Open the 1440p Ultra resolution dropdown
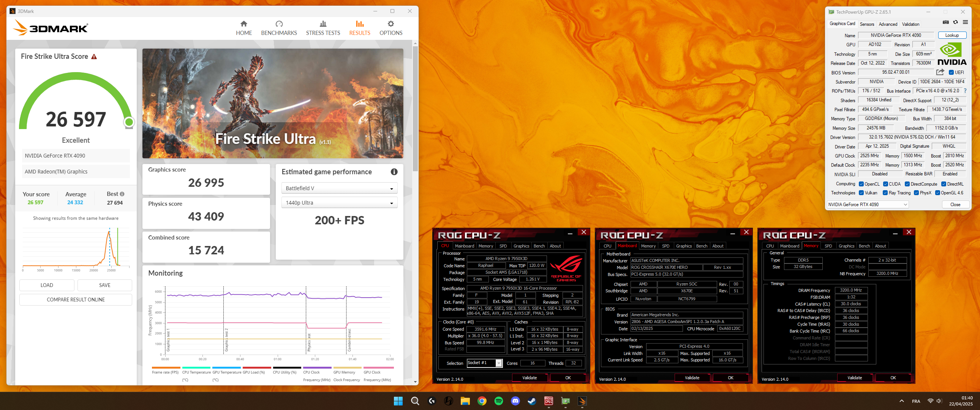Image resolution: width=980 pixels, height=410 pixels. pos(339,203)
